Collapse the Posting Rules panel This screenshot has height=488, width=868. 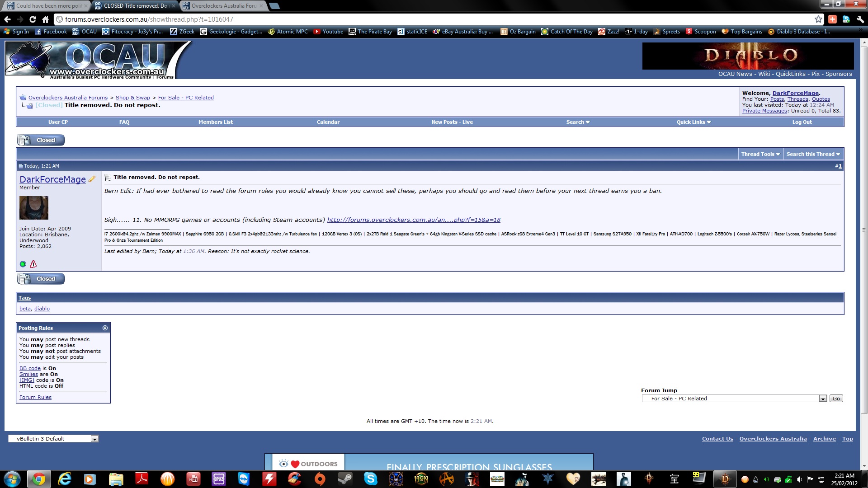coord(105,328)
